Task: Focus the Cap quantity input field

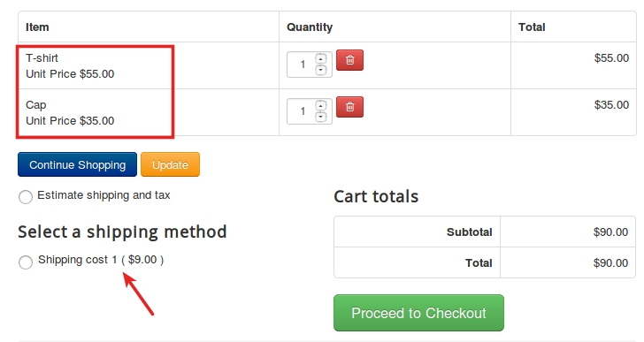Action: click(302, 111)
